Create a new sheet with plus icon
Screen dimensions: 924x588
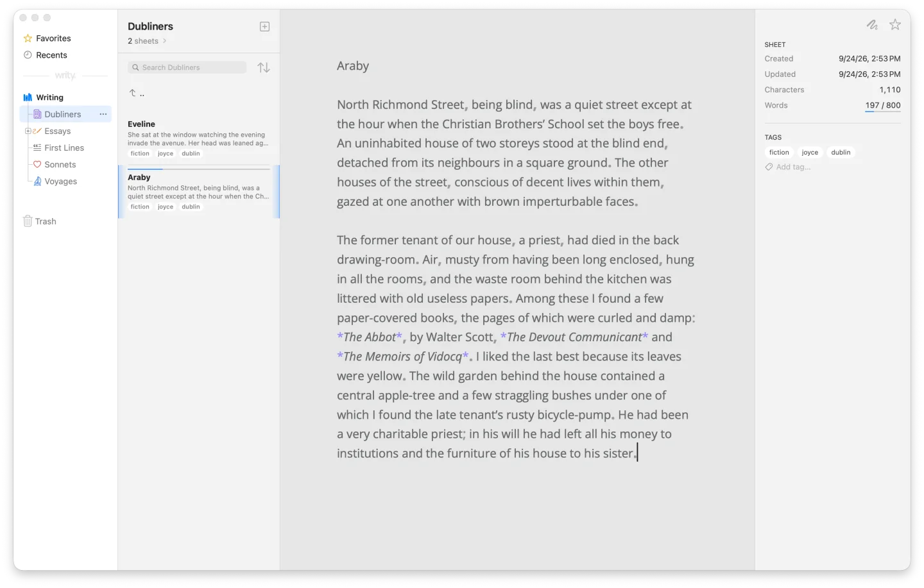tap(264, 26)
